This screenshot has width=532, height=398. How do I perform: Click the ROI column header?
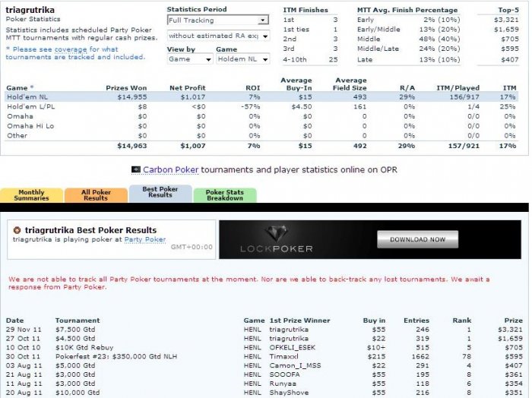[253, 88]
